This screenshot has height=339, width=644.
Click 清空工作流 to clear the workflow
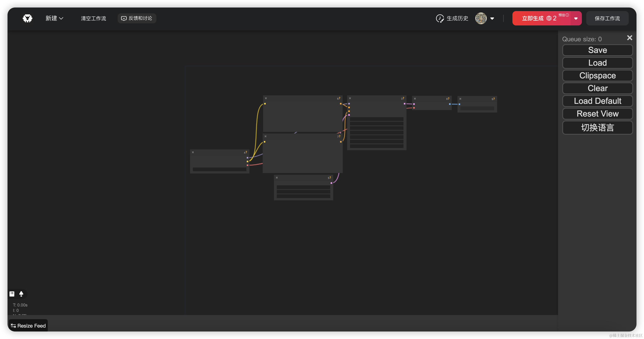[x=93, y=18]
